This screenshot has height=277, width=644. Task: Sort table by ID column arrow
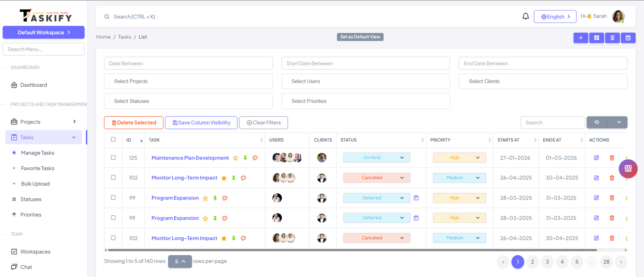[x=141, y=141]
